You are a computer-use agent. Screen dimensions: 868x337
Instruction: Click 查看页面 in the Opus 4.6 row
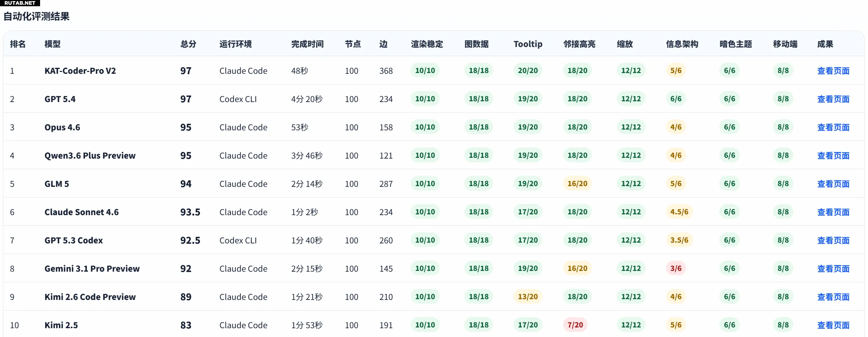[833, 127]
